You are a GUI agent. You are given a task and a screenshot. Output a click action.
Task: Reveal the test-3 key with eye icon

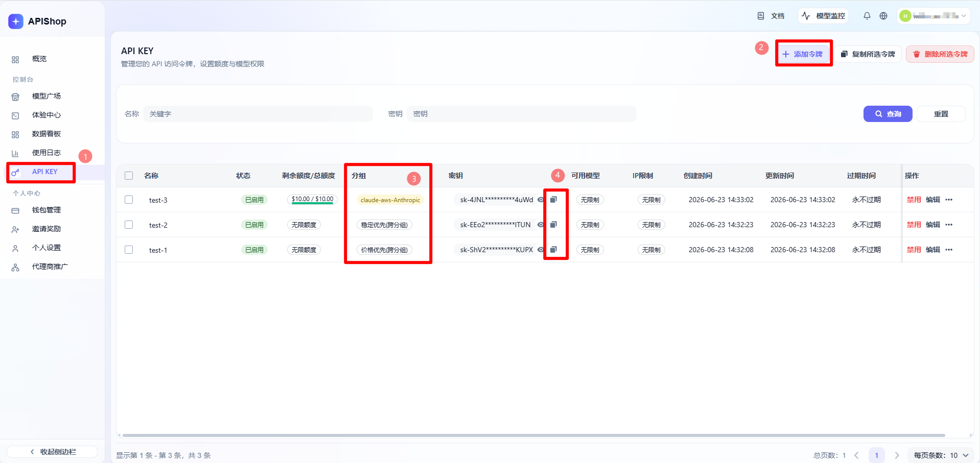pos(541,200)
